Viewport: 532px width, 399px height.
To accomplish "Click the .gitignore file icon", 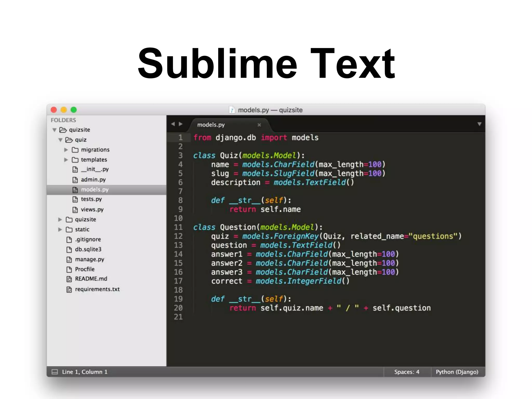I will (x=69, y=240).
